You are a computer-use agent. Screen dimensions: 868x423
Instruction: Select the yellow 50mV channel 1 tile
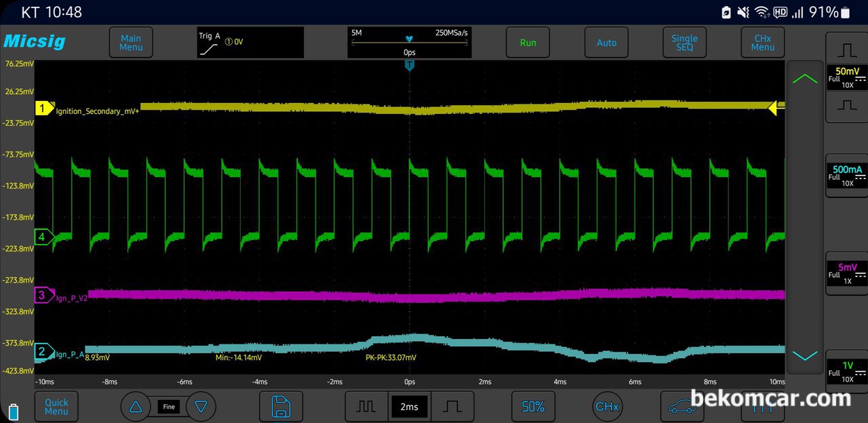click(847, 78)
